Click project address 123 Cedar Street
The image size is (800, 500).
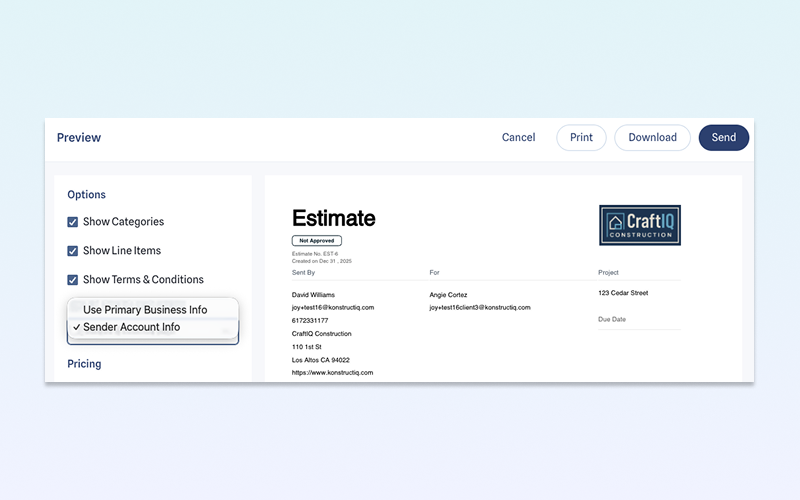coord(623,293)
